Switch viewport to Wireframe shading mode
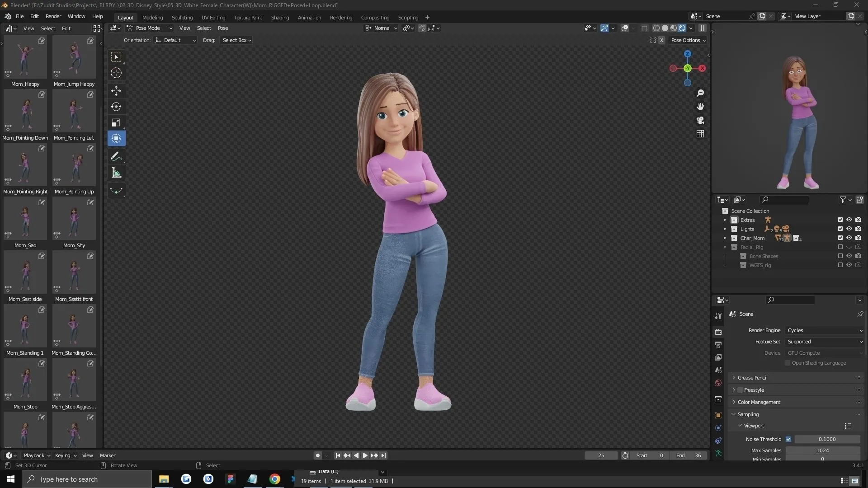This screenshot has height=488, width=868. coord(657,28)
